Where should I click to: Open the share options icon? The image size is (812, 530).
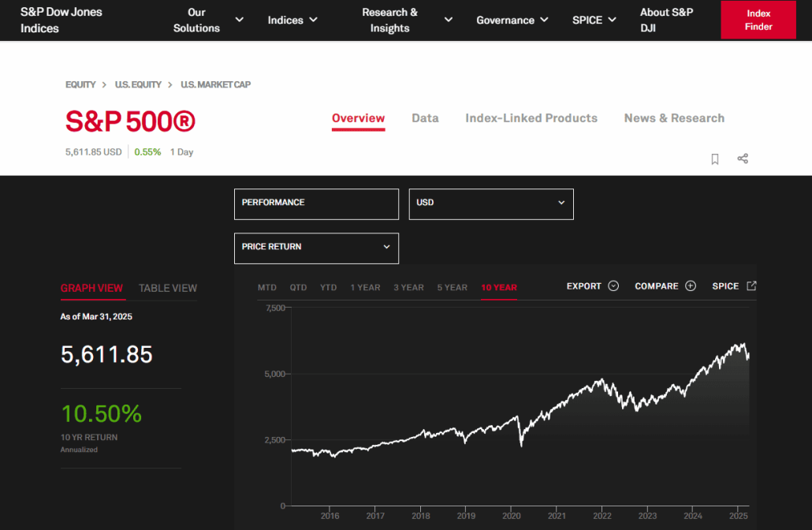pyautogui.click(x=742, y=159)
